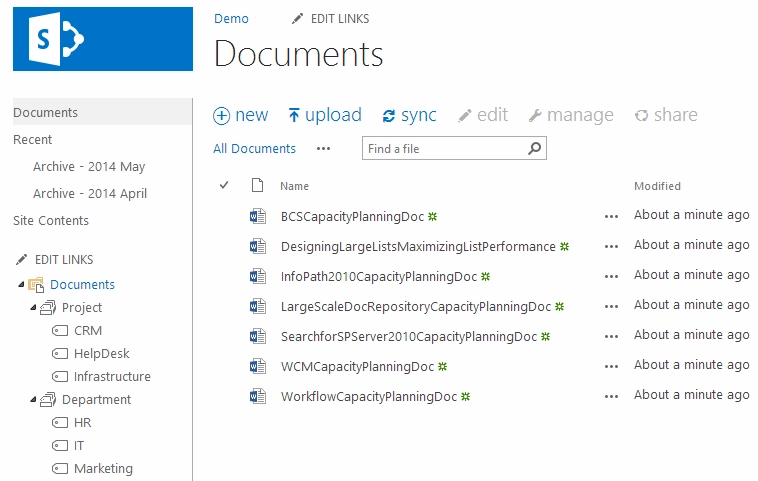
Task: Click the disabled edit command
Action: pos(483,115)
